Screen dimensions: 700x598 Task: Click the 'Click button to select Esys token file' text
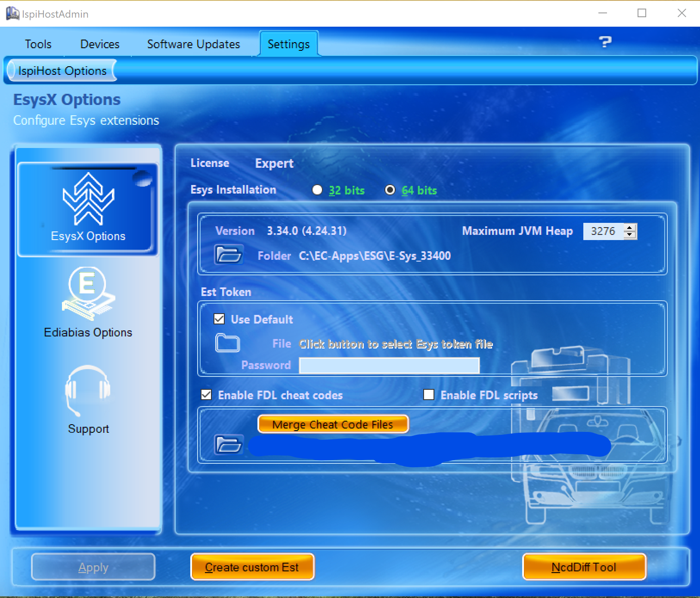396,344
